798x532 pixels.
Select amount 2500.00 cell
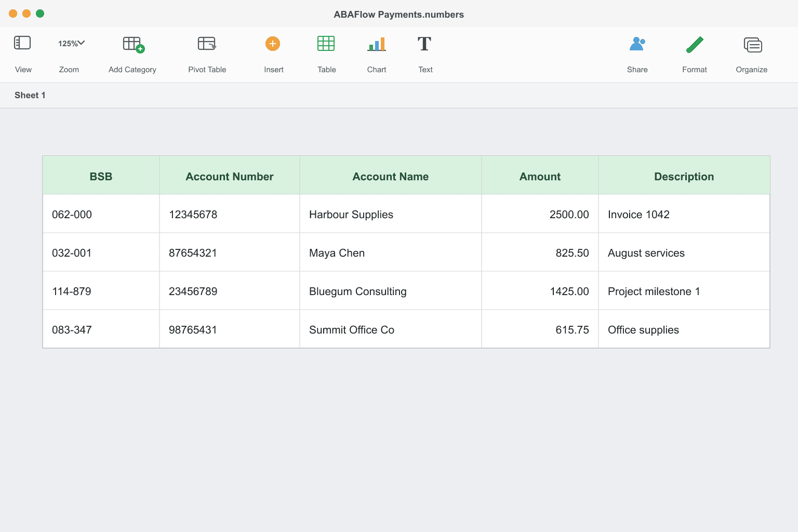540,214
